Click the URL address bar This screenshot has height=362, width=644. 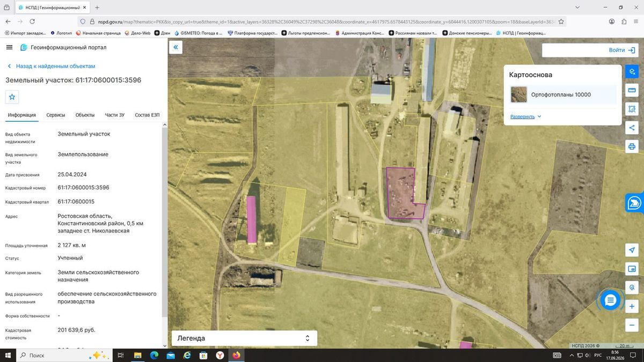tap(322, 21)
